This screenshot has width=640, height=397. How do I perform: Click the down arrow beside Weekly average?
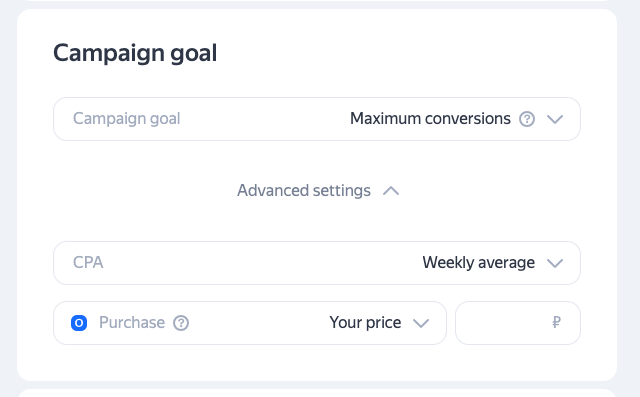(x=555, y=263)
